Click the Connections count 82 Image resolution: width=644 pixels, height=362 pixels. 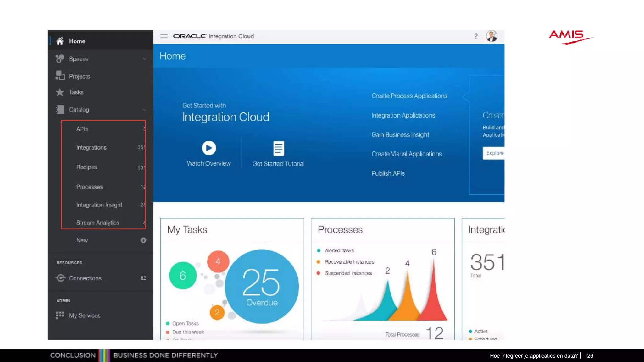coord(143,278)
